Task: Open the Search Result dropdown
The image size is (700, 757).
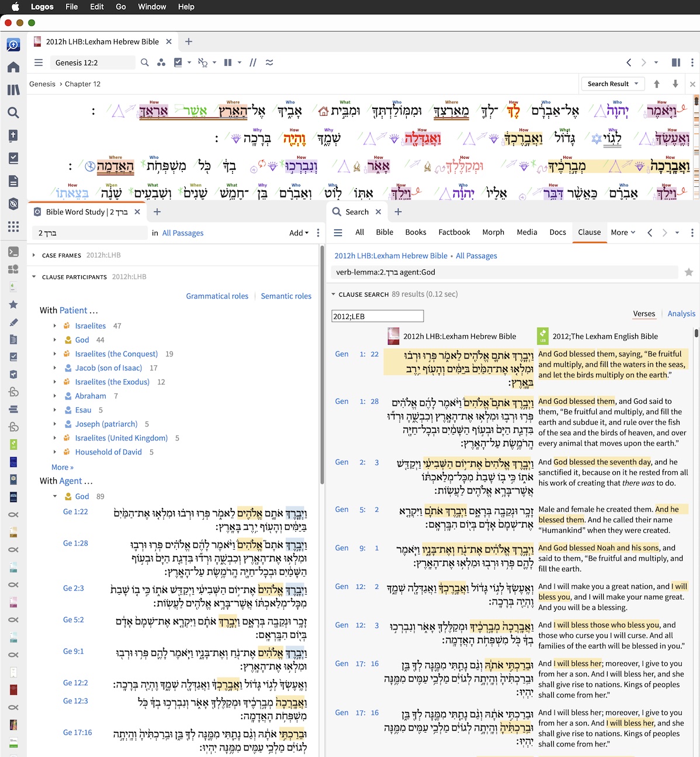Action: (613, 84)
